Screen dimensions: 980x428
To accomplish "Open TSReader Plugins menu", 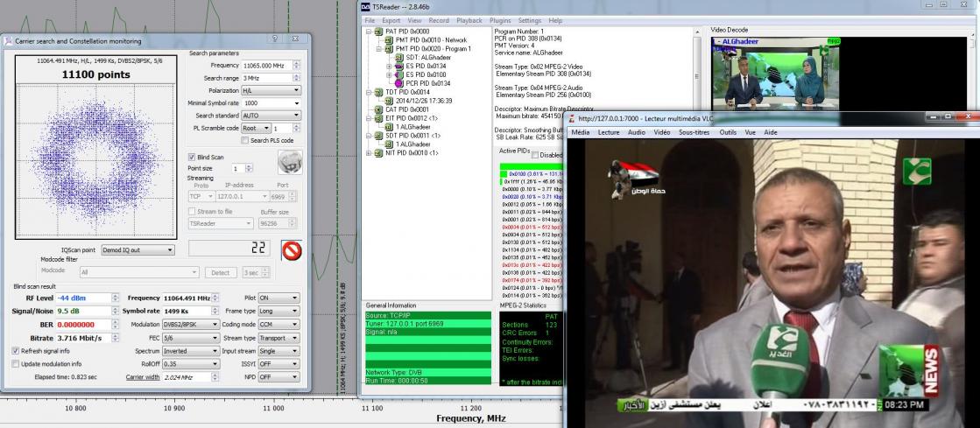I will (x=500, y=21).
